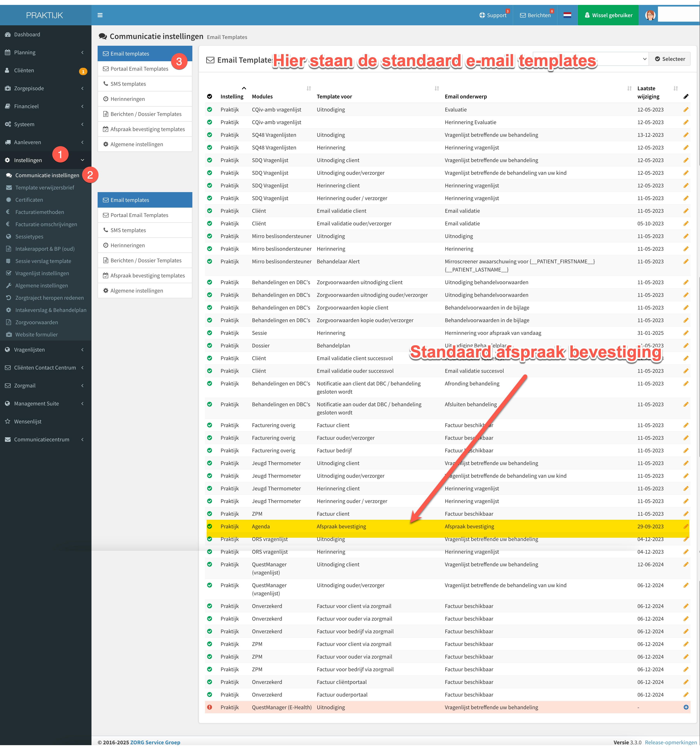Screen dimensions: 700x748
Task: Open Cliënten sidebar item
Action: point(46,71)
